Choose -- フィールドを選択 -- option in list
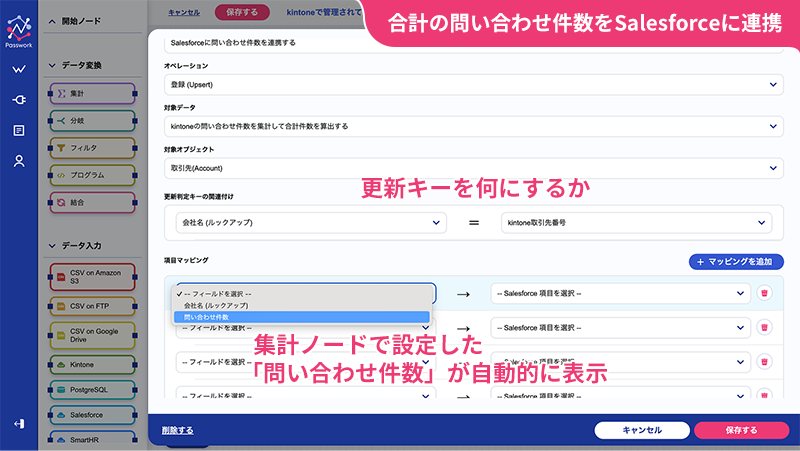 coord(302,294)
